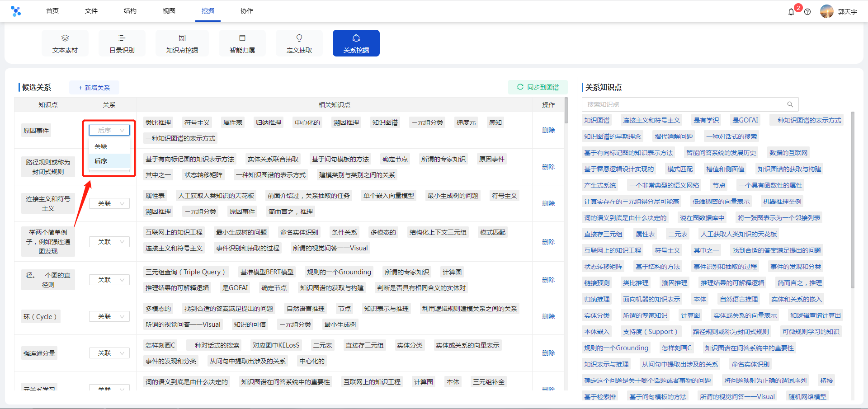
Task: Open relation dropdown for 环（Cycle）row
Action: click(109, 316)
